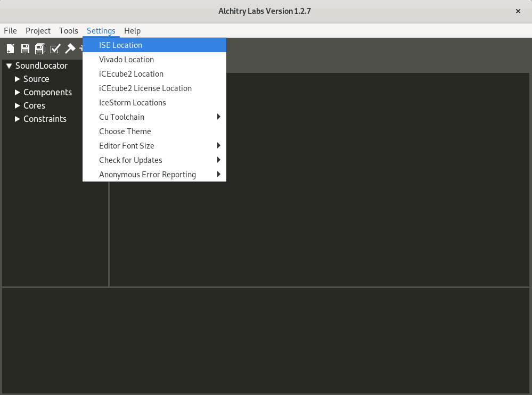Click Choose Theme menu entry
532x395 pixels.
pyautogui.click(x=154, y=131)
